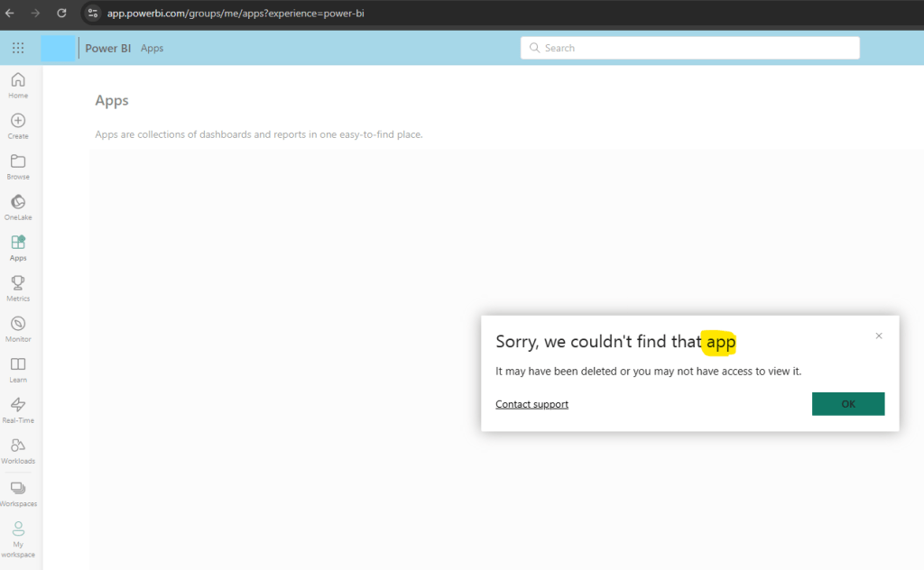Open the Monitor icon in sidebar

click(18, 328)
